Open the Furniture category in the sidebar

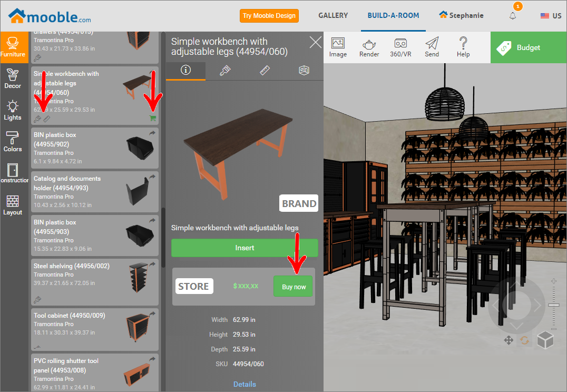(14, 47)
